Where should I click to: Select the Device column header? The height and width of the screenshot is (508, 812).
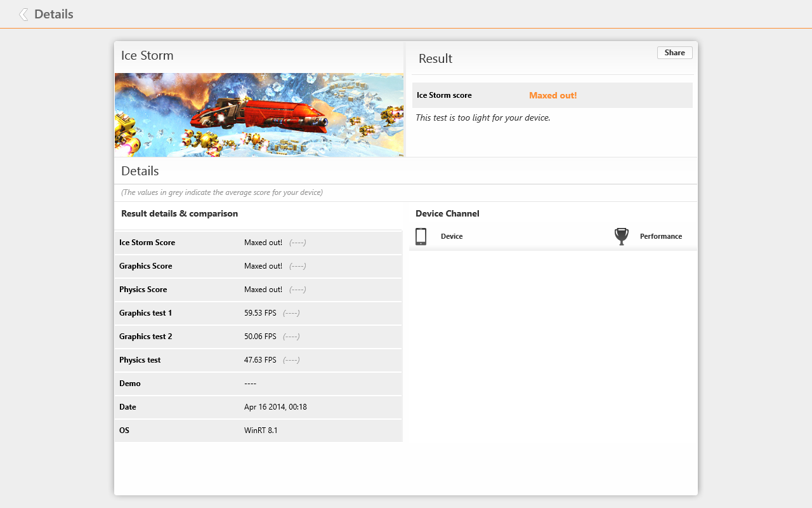click(x=452, y=236)
